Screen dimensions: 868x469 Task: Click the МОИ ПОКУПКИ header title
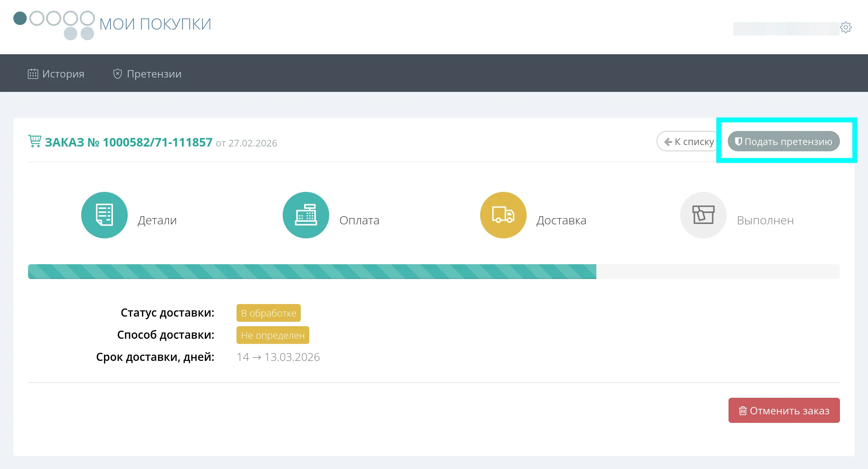(x=155, y=24)
